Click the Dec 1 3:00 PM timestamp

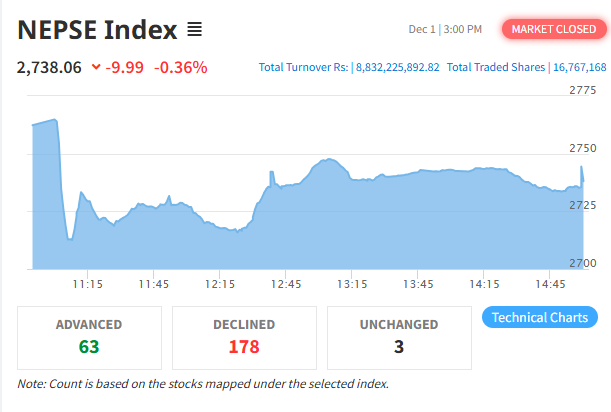(445, 29)
